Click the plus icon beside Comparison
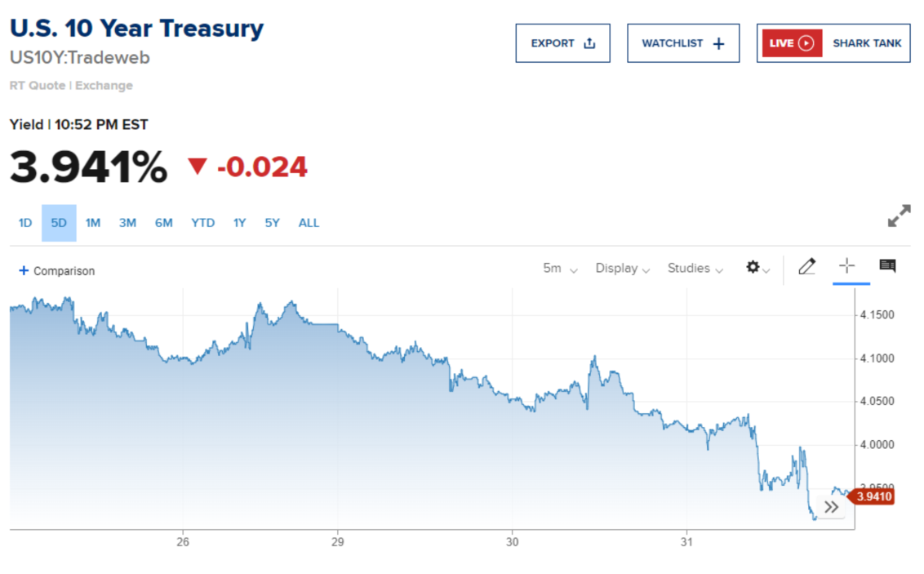This screenshot has height=574, width=924. [24, 271]
